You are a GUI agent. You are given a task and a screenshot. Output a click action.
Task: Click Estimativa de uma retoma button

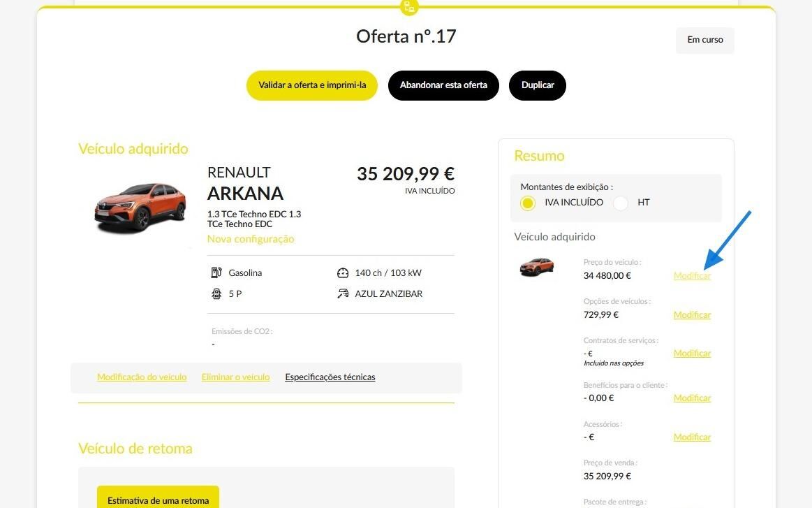point(158,497)
